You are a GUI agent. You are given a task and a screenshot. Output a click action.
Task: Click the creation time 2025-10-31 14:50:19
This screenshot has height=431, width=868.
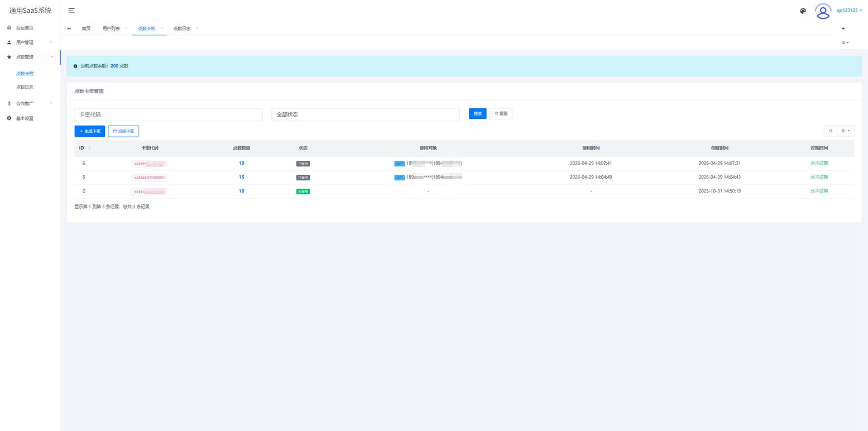tap(720, 191)
